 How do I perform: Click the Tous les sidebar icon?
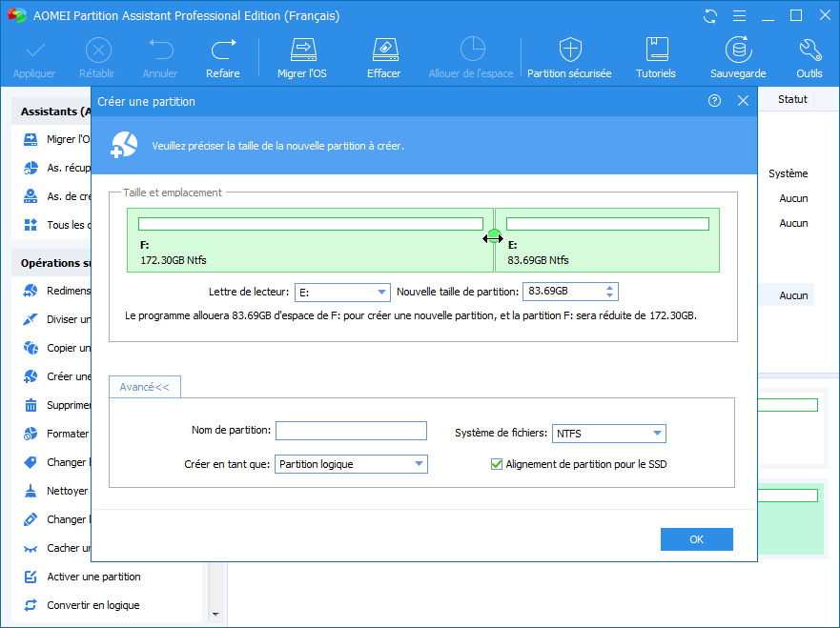point(31,225)
